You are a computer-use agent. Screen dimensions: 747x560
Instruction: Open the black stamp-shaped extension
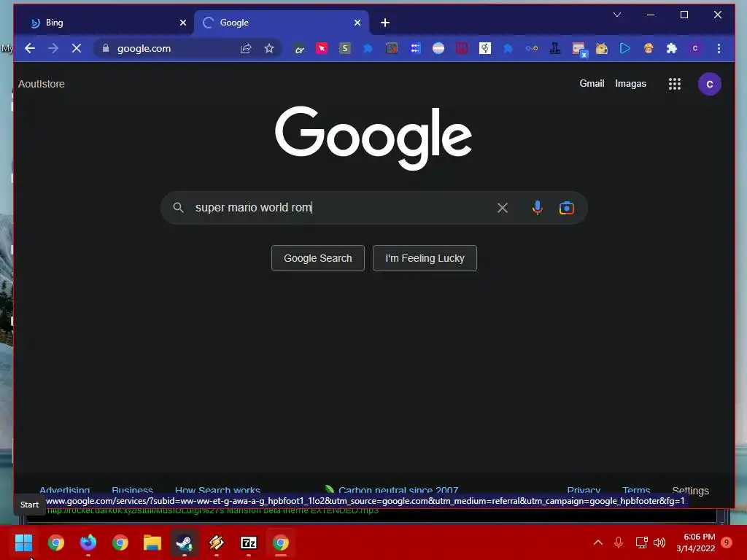(555, 48)
